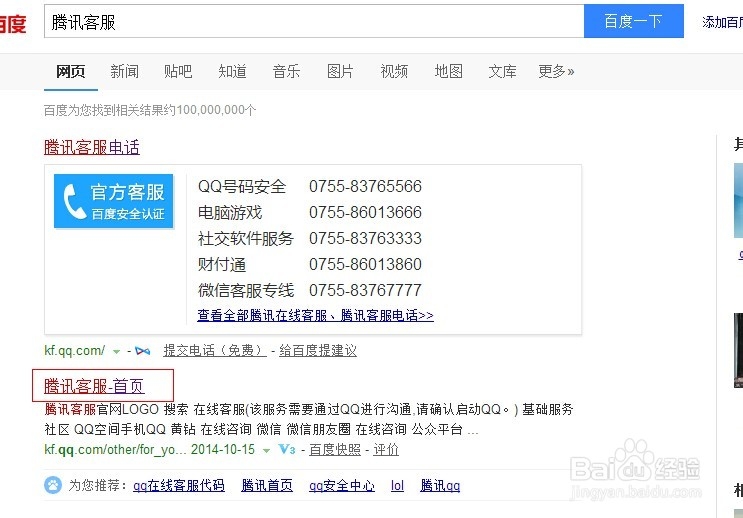Switch to the 地图 tab
The image size is (743, 518).
coord(448,72)
